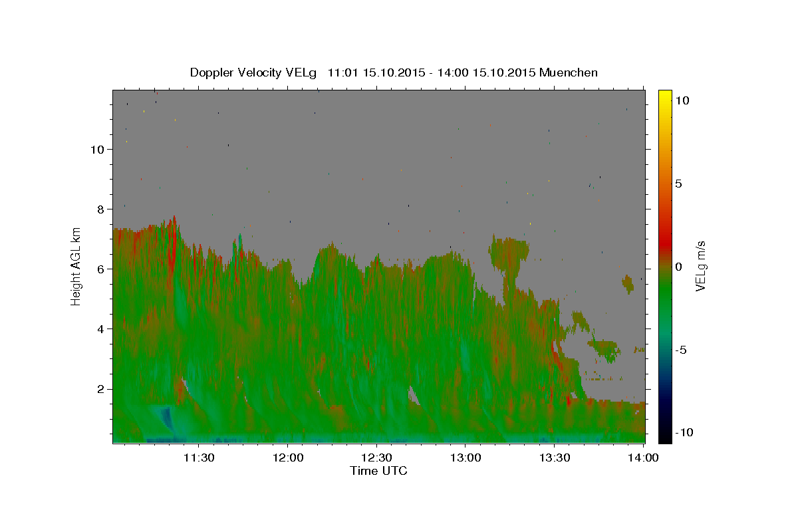This screenshot has height=532, width=798.
Task: Click the colorbar value -10 label
Action: pos(684,433)
